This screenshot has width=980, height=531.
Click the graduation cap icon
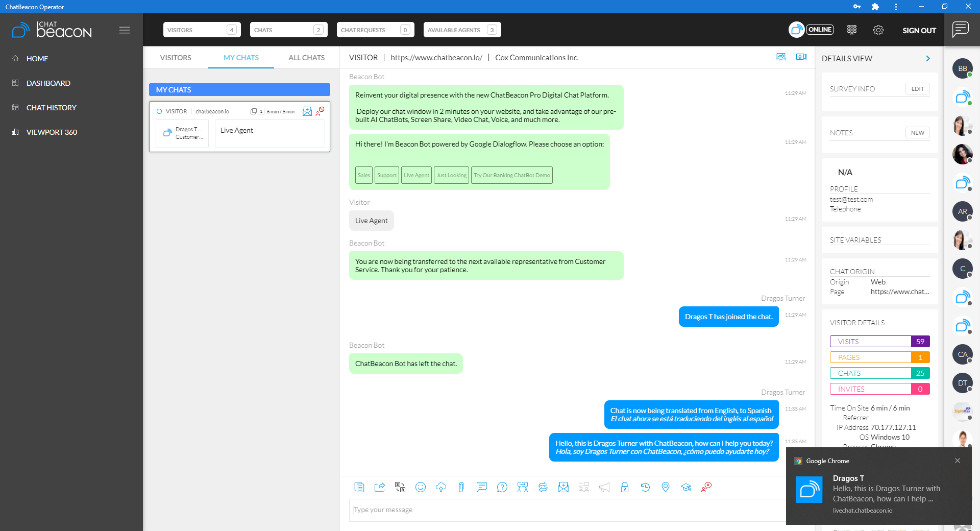(x=685, y=487)
